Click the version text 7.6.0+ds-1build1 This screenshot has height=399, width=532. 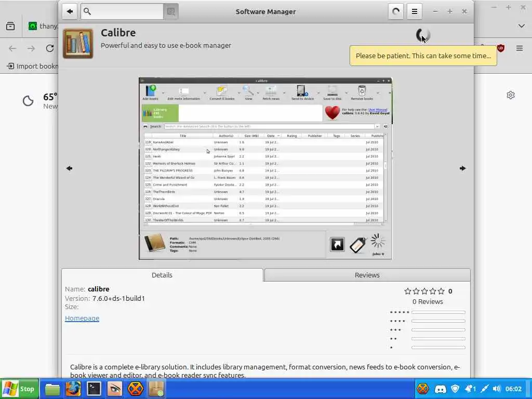(118, 299)
